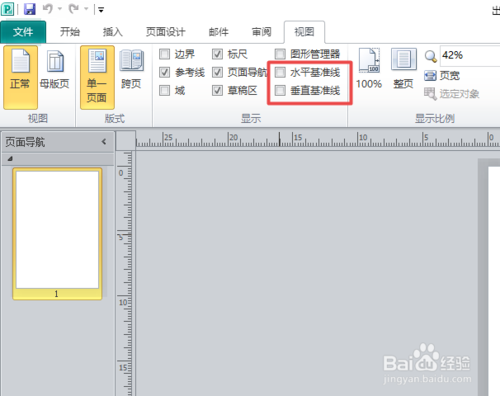Click 选定对象 zoom to selection
The width and height of the screenshot is (500, 396).
point(452,94)
